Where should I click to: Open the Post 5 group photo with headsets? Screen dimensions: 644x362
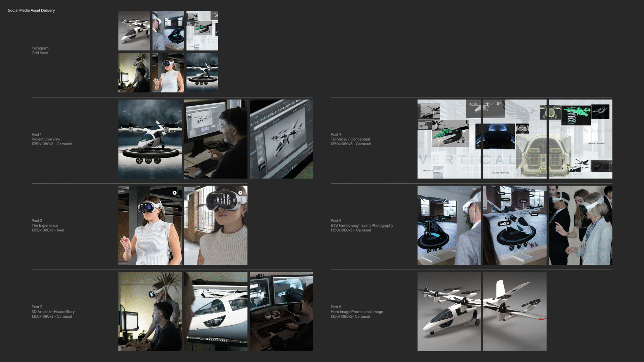tap(580, 225)
